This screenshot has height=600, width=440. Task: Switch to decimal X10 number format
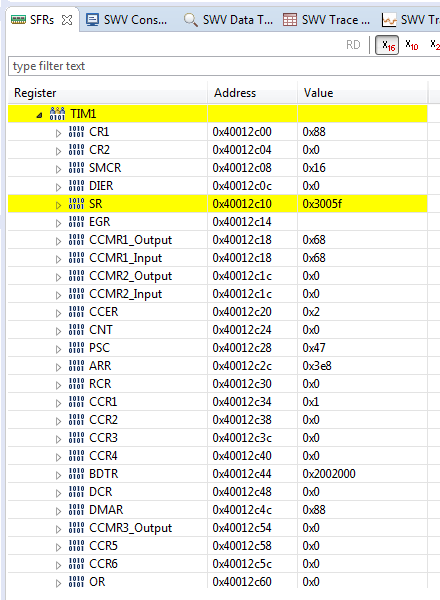[x=412, y=45]
